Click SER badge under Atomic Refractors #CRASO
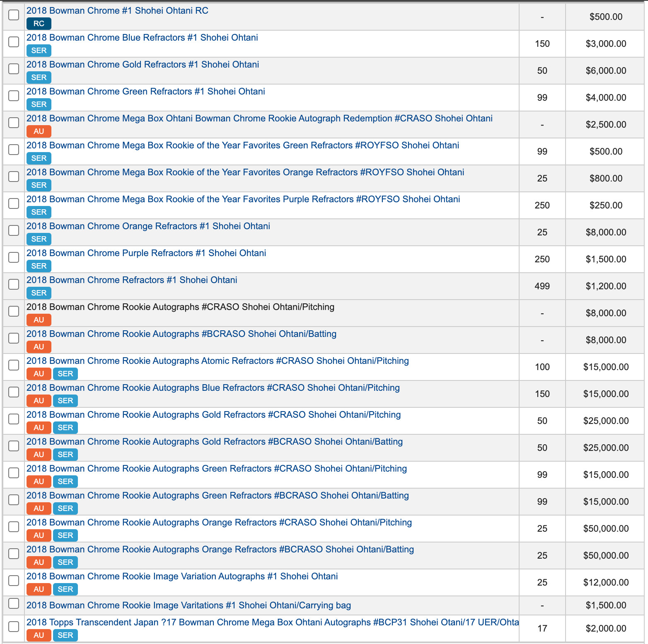648x644 pixels. (65, 374)
